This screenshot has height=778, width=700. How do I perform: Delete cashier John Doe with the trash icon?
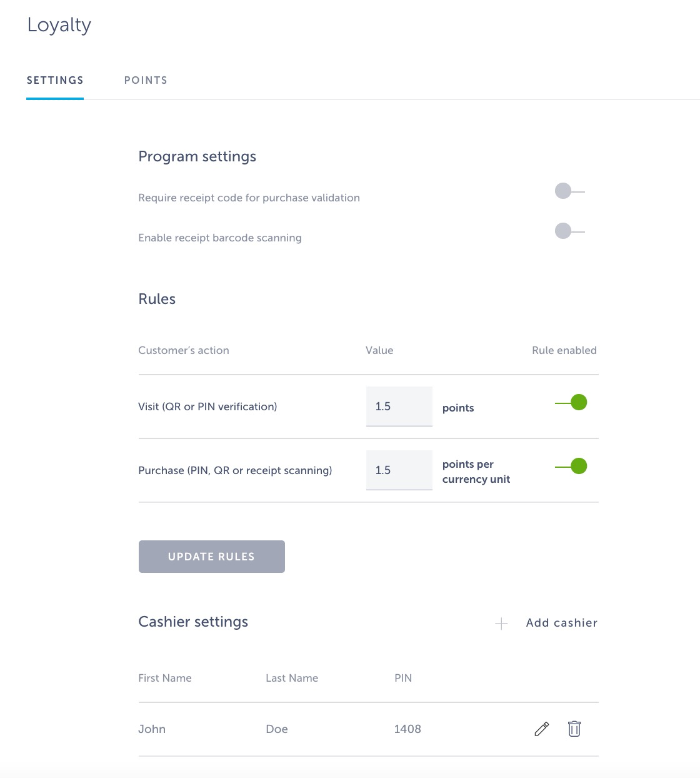574,729
